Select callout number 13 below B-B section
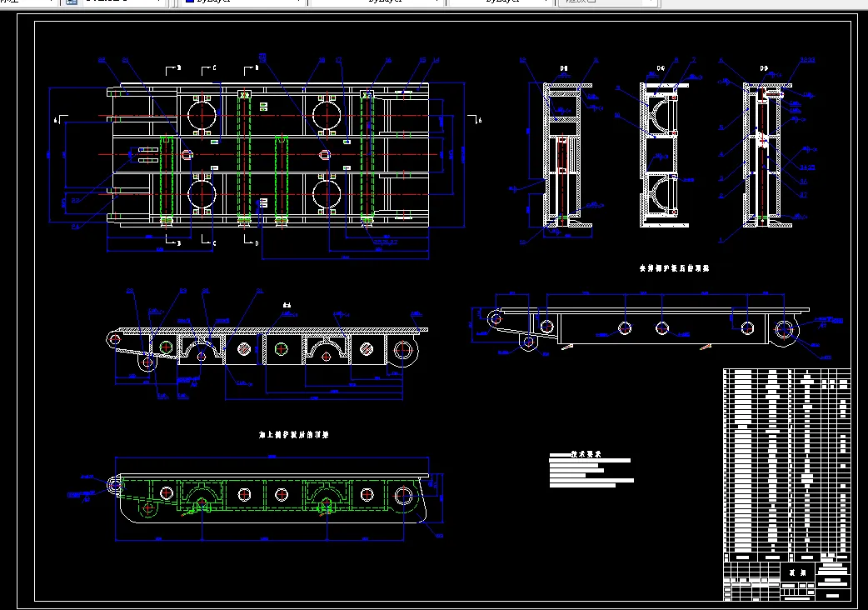This screenshot has width=868, height=610. [x=522, y=242]
